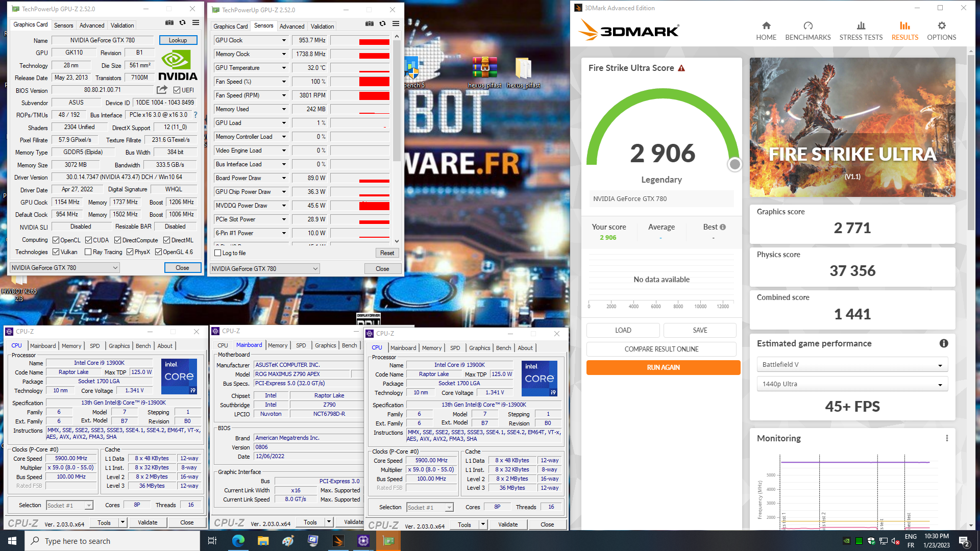Toggle the Ray Tracing checkbox

pyautogui.click(x=88, y=252)
